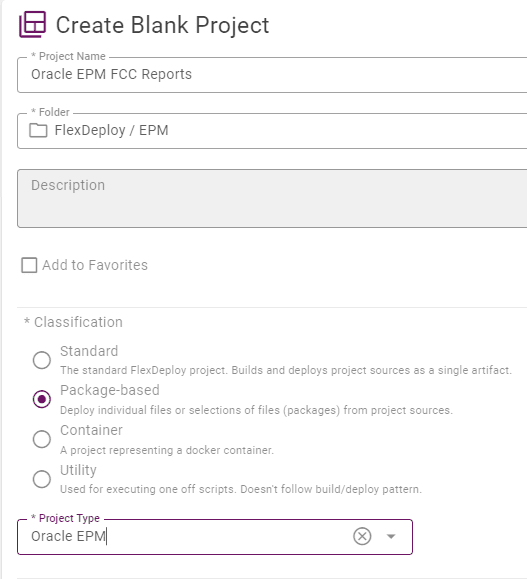Image resolution: width=527 pixels, height=579 pixels.
Task: Select the Standard classification radio button
Action: [42, 360]
